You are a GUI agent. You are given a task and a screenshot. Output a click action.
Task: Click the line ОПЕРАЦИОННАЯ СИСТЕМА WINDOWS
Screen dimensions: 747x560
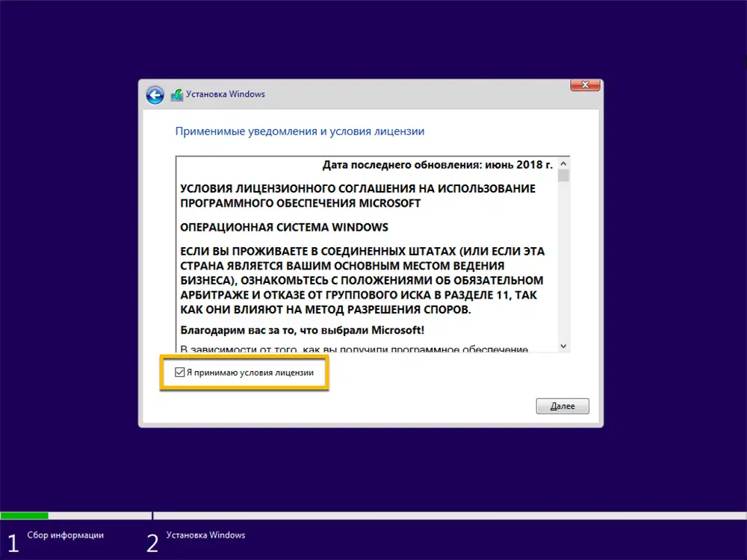coord(284,227)
